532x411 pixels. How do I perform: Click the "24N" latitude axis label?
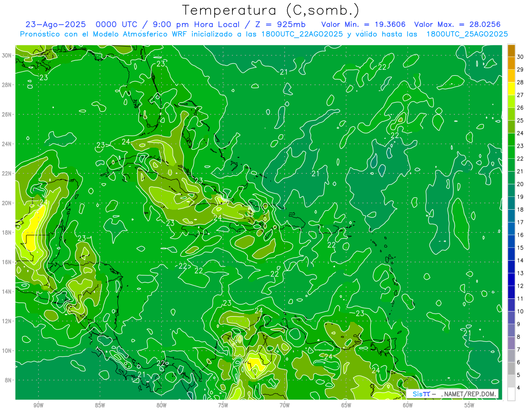tap(7, 144)
